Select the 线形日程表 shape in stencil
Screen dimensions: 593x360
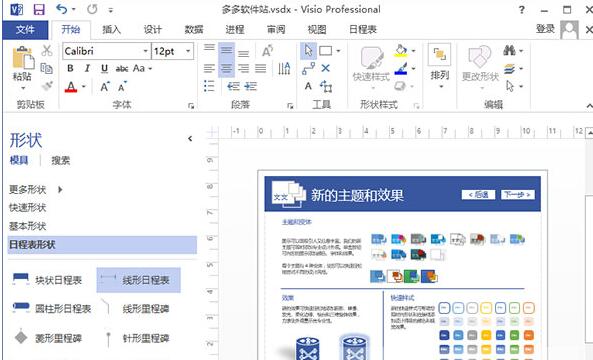pos(138,280)
